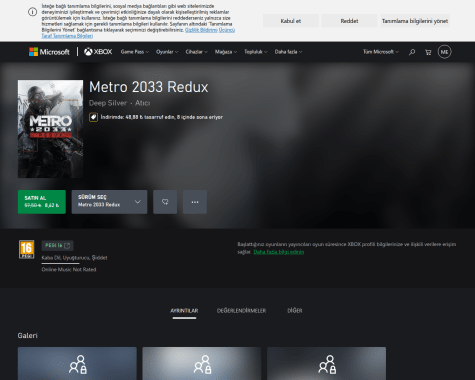Click the Online Music Not Rated text
475x380 pixels.
69,269
